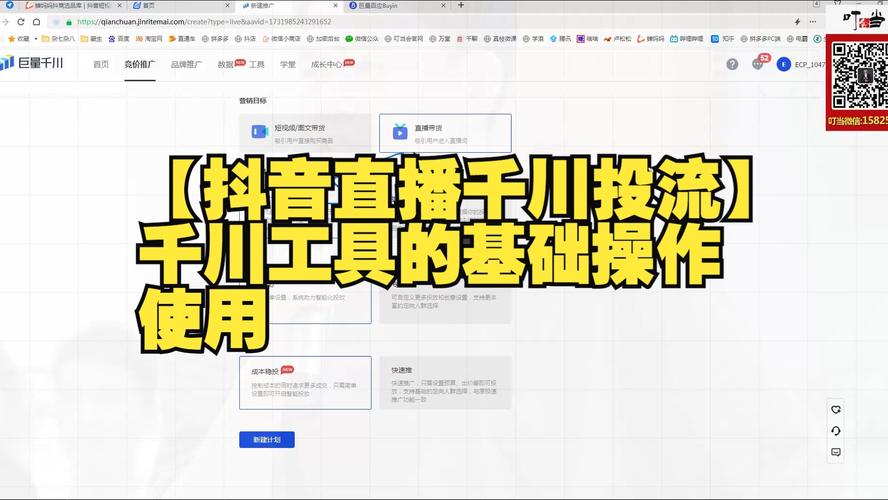This screenshot has width=888, height=500.
Task: Open the 数据 navigation item
Action: point(225,64)
